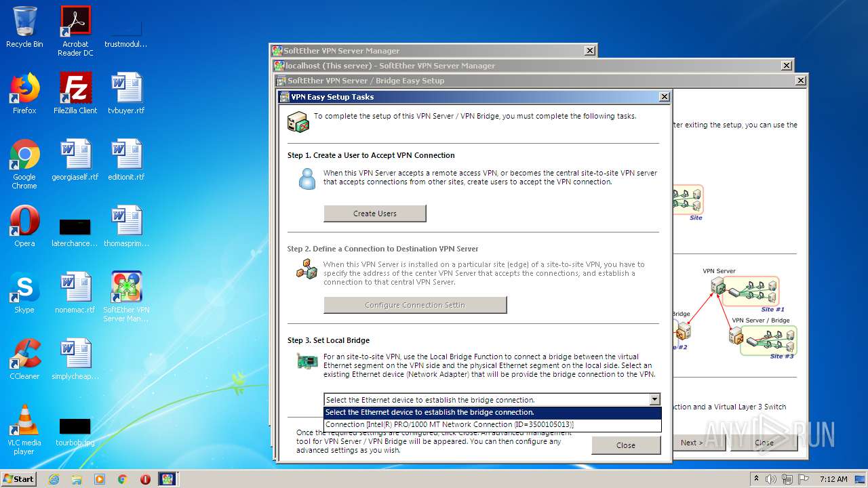Launch Google Chrome desktop shortcut
The image size is (868, 488).
(24, 164)
